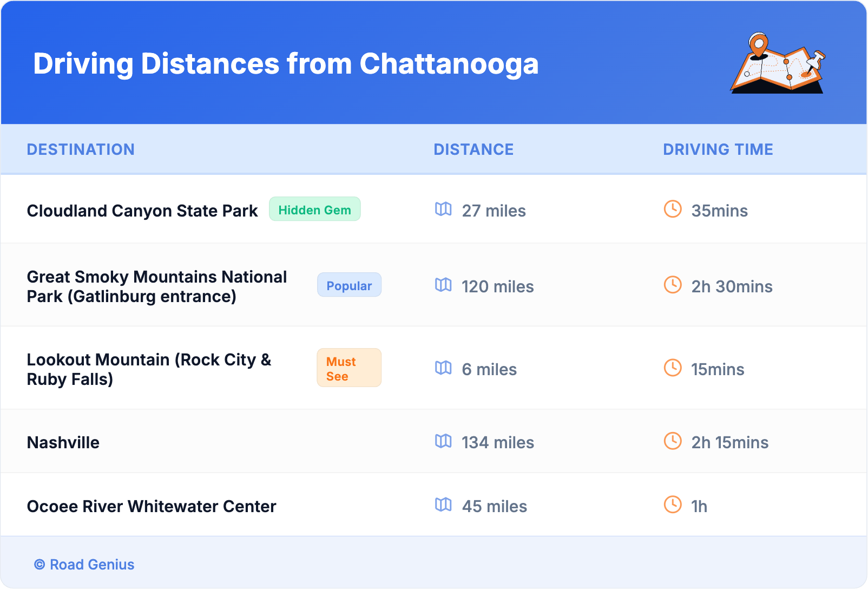
Task: Click the map icon beside 134 miles
Action: 443,441
